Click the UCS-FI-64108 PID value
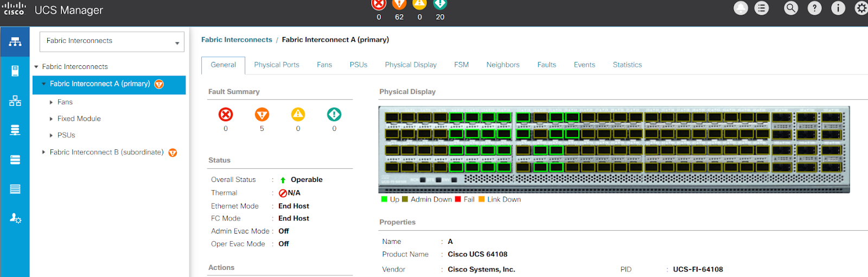 (x=698, y=269)
